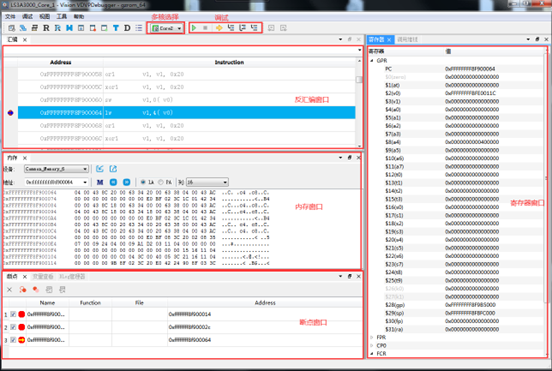
Task: Click the Name column header in breakpoints
Action: coord(47,303)
